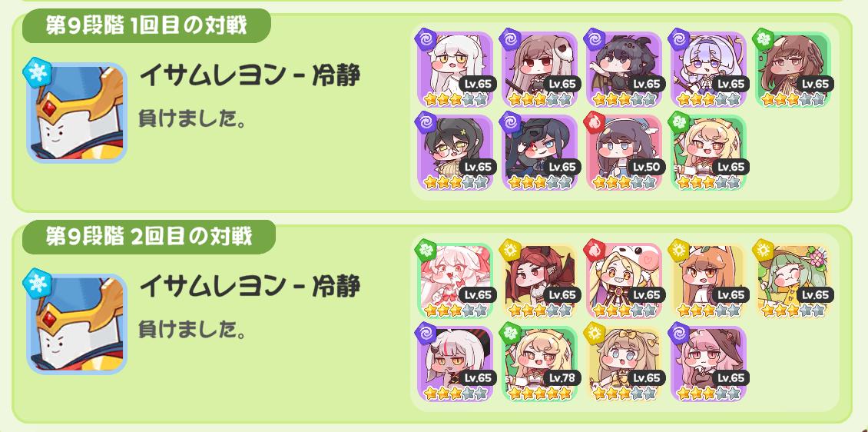Select first battle boss portrait イサムレヨン
This screenshot has height=432, width=868.
coord(77,112)
